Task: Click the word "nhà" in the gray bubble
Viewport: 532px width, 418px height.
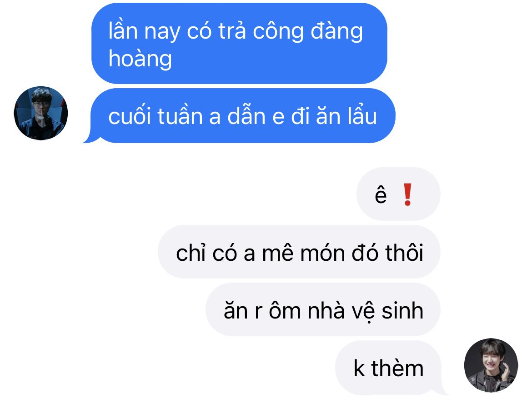Action: pyautogui.click(x=326, y=310)
